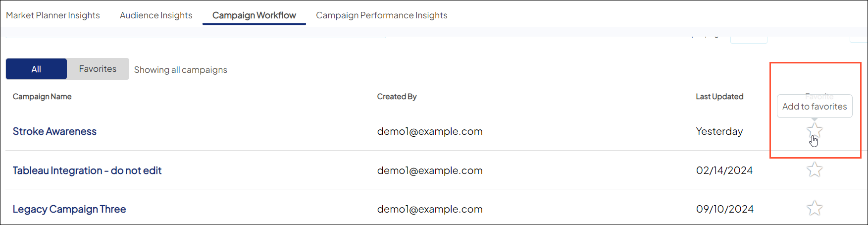Screen dimensions: 868x225
Task: Open the Stroke Awareness campaign
Action: click(x=54, y=131)
